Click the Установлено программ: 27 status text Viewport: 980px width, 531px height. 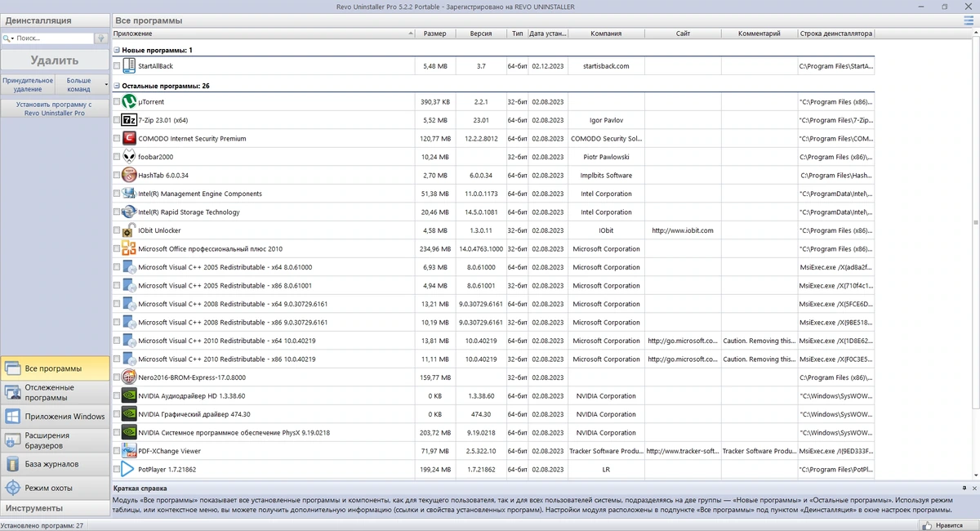click(x=42, y=526)
